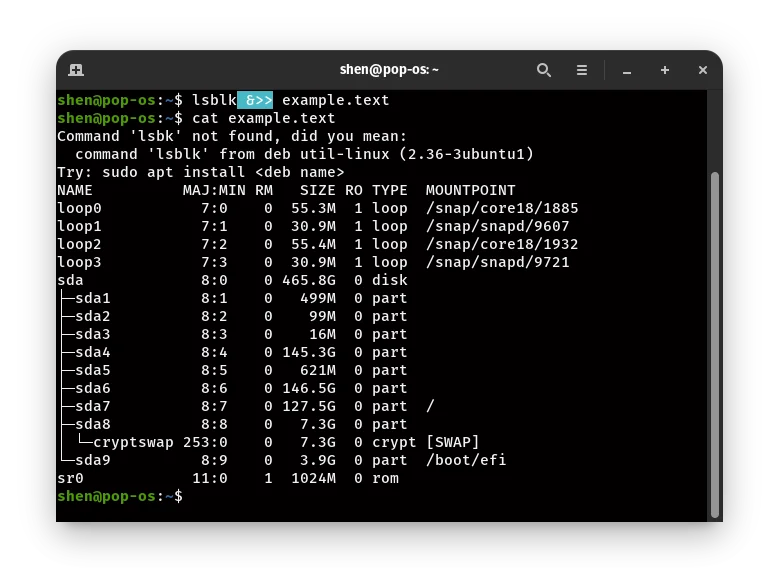Click the /boot/efi mountpoint
Image resolution: width=779 pixels, height=584 pixels.
point(466,460)
